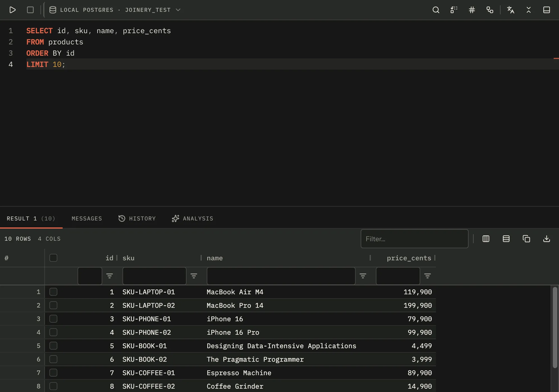
Task: Click the hash icon in top toolbar
Action: (472, 10)
